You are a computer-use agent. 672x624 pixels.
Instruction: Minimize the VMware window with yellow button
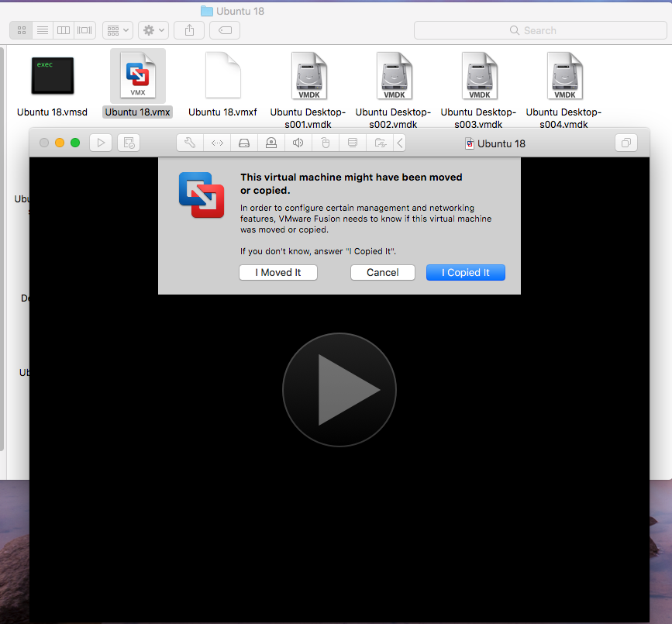tap(60, 143)
